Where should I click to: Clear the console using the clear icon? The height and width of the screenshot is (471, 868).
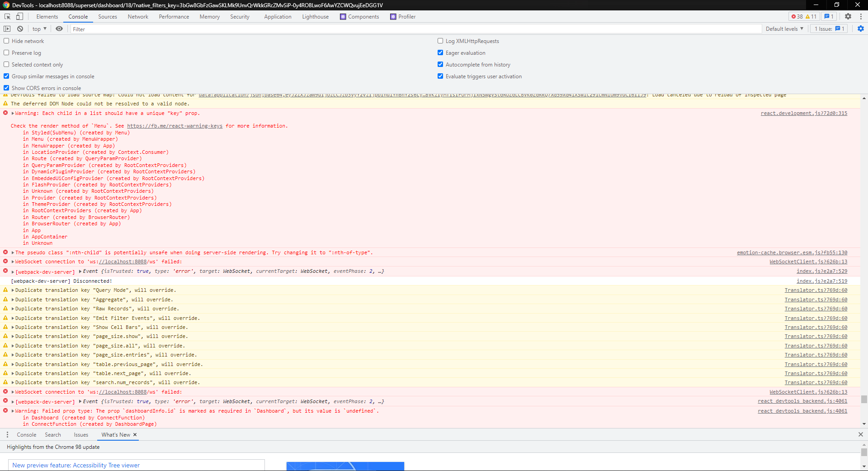20,29
